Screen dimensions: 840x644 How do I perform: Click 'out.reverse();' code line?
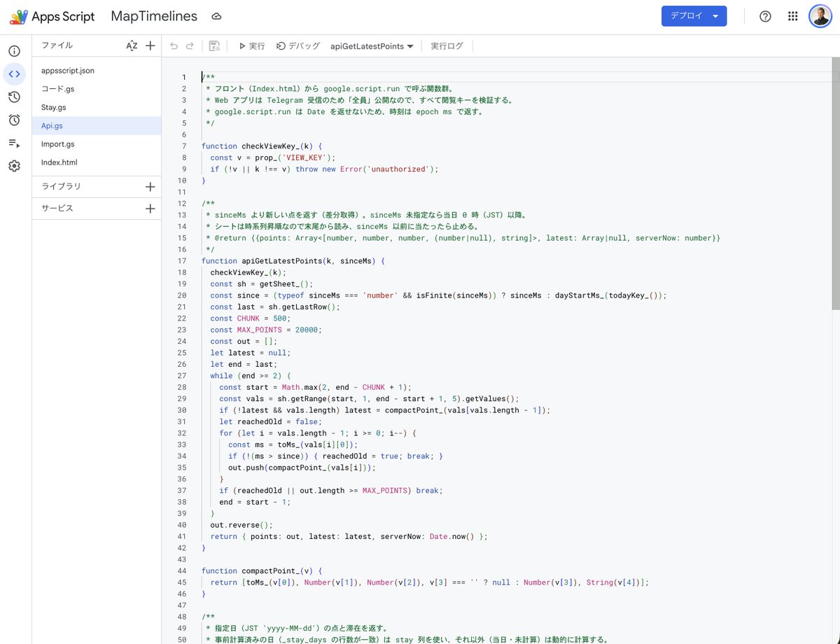click(x=241, y=525)
